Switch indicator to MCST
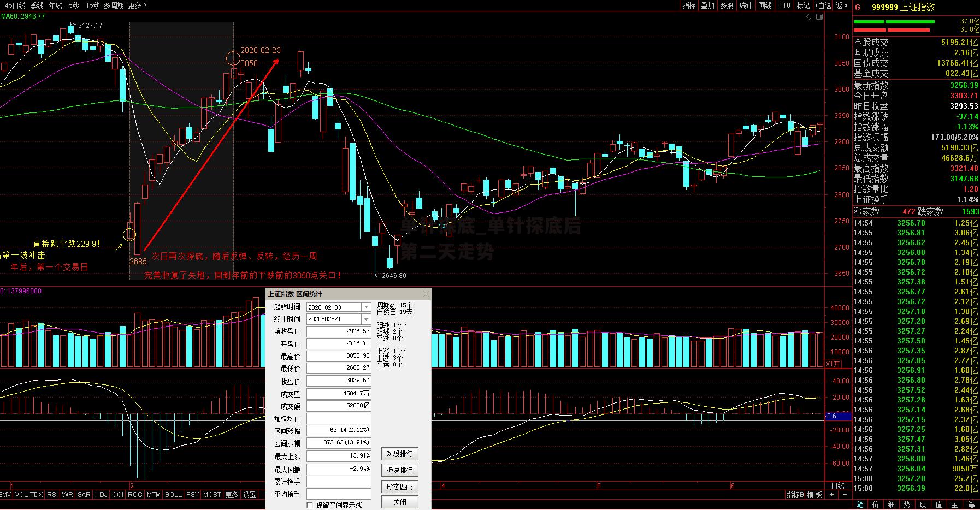The image size is (980, 510). [212, 495]
